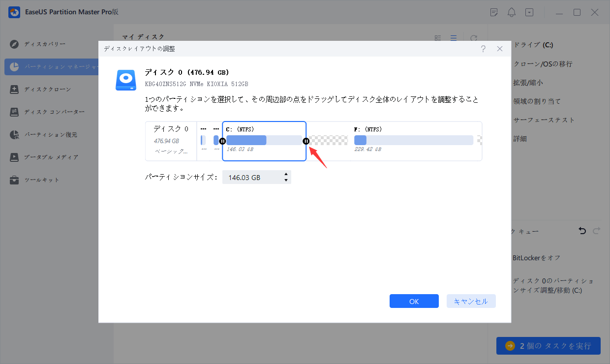
Task: Cancel the disk layout adjustment dialog
Action: (471, 301)
